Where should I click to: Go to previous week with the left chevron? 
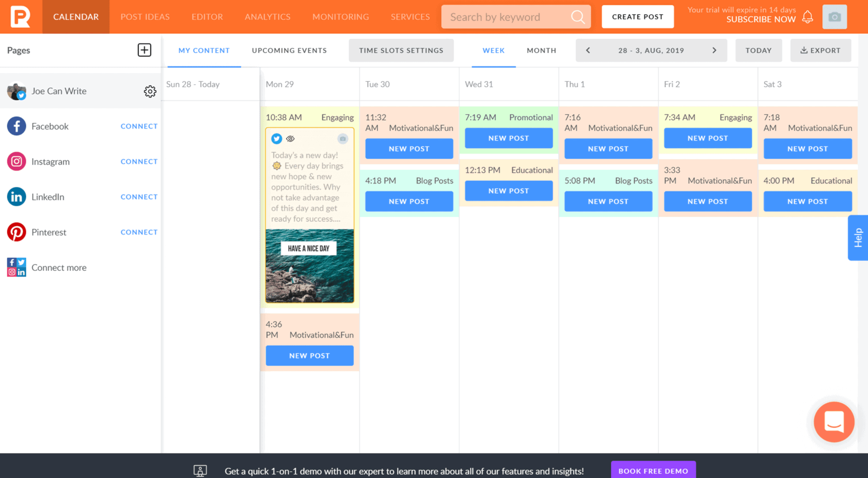588,50
